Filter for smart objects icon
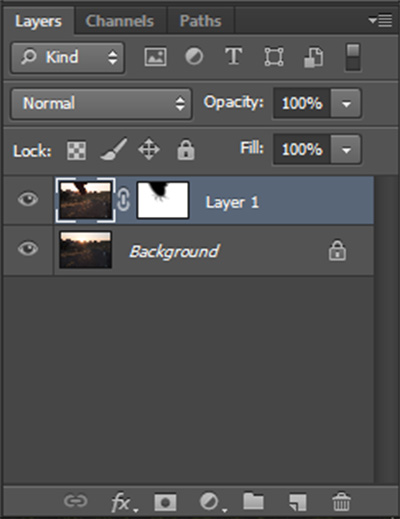 (314, 57)
